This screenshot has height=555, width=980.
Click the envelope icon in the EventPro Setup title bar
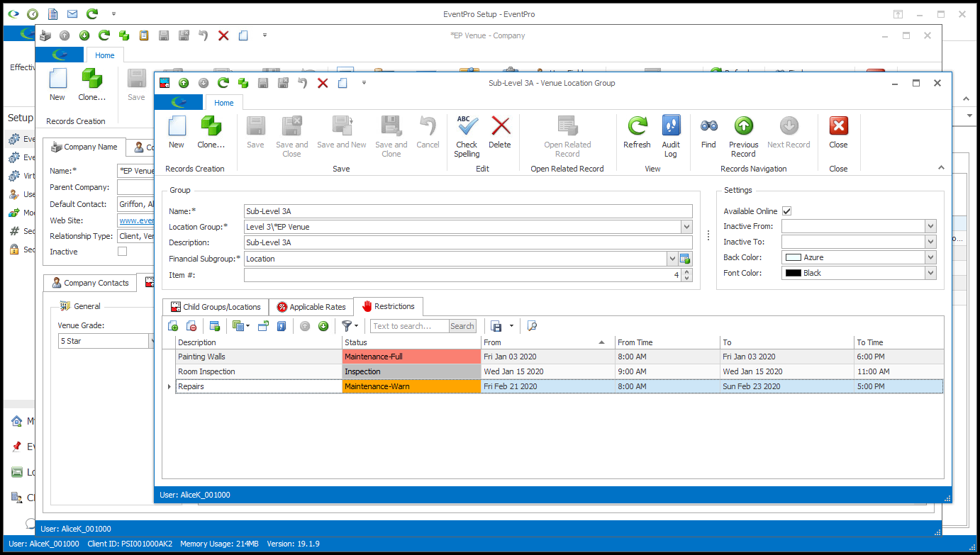tap(72, 14)
